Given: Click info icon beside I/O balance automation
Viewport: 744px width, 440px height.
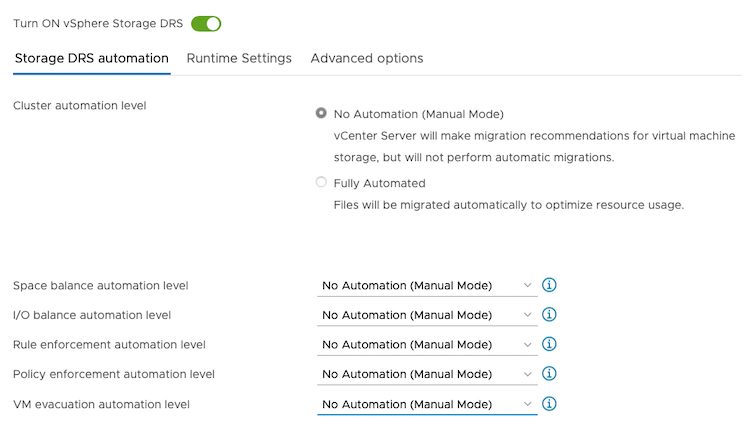Looking at the screenshot, I should click(x=549, y=315).
